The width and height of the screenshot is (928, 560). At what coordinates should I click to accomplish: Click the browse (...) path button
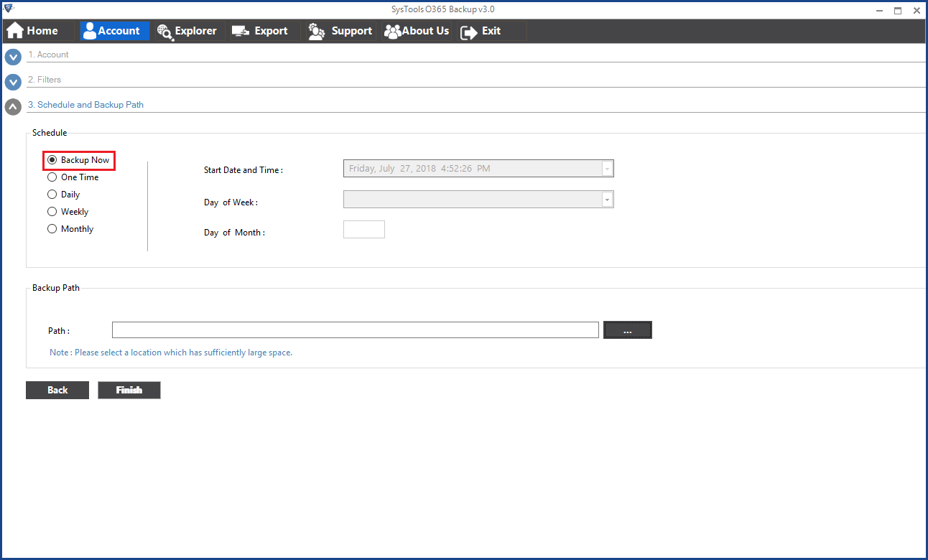(x=628, y=330)
